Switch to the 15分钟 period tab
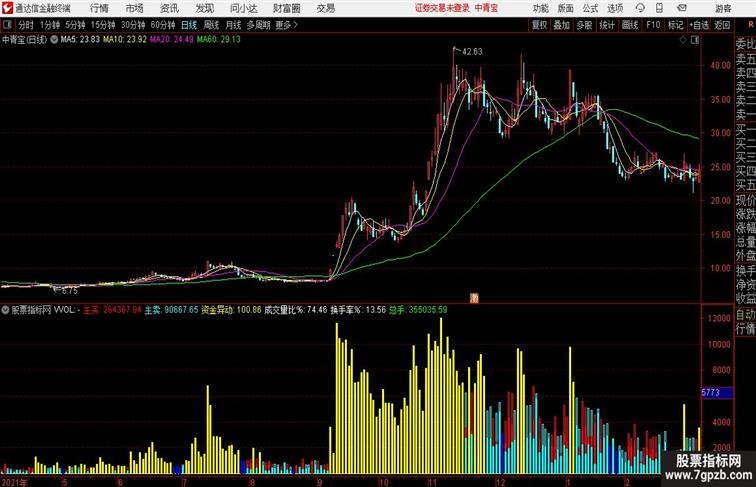 pos(103,25)
